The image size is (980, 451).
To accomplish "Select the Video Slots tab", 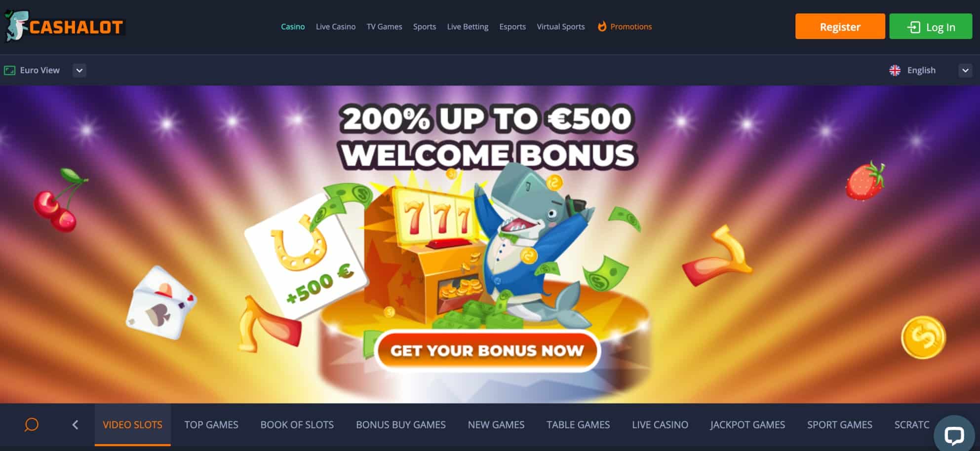I will point(133,424).
